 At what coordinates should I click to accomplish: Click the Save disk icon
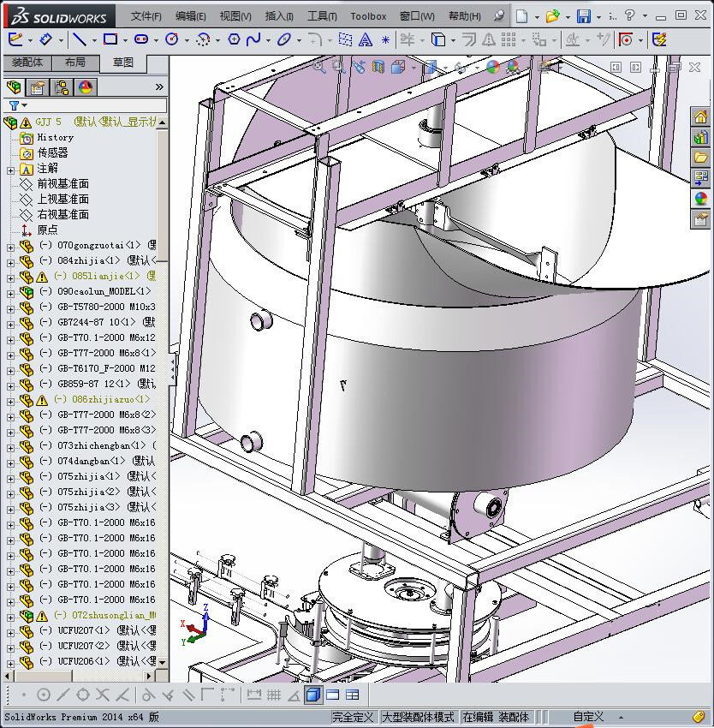pyautogui.click(x=584, y=16)
